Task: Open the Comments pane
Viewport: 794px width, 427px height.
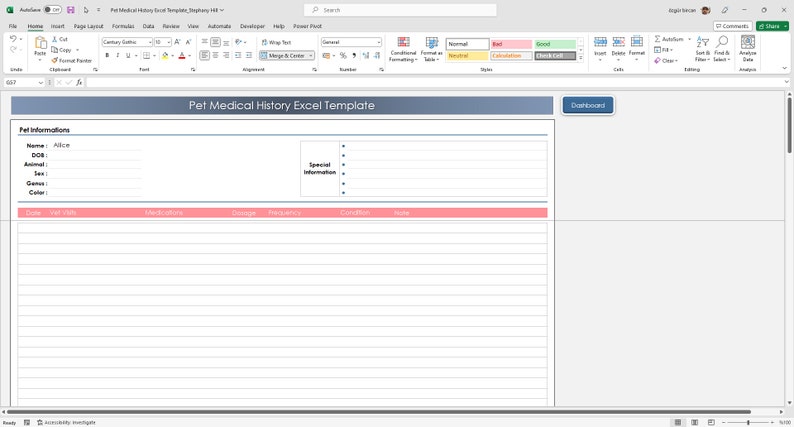Action: pyautogui.click(x=732, y=26)
